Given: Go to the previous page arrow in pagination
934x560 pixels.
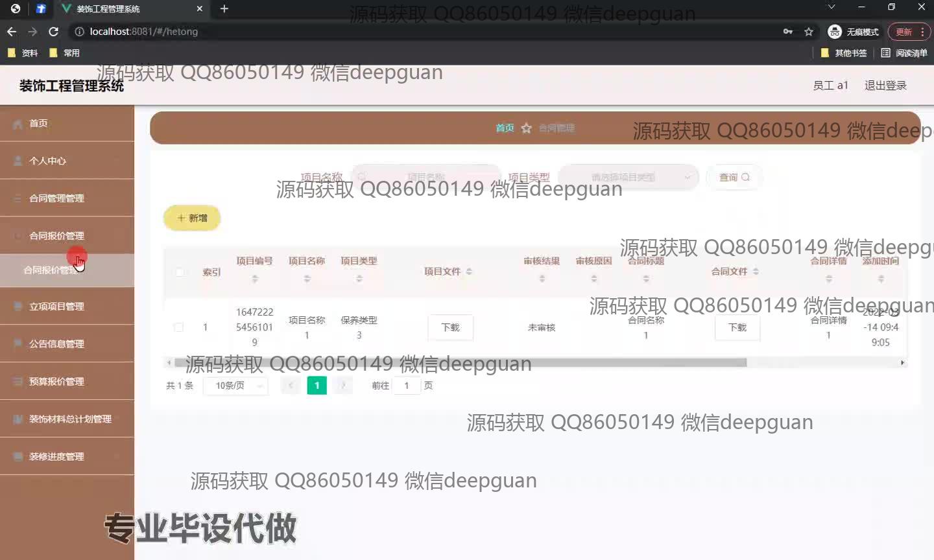Looking at the screenshot, I should [291, 386].
